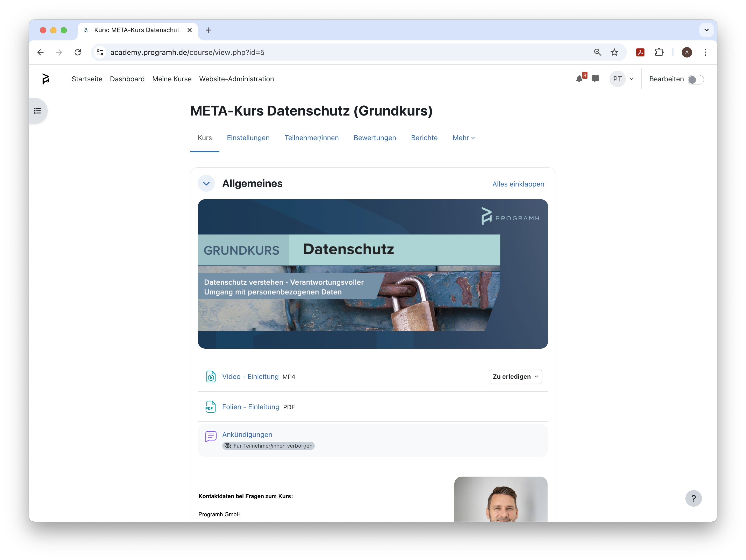Enable the Bearbeiten edit mode switch
746x560 pixels.
695,80
